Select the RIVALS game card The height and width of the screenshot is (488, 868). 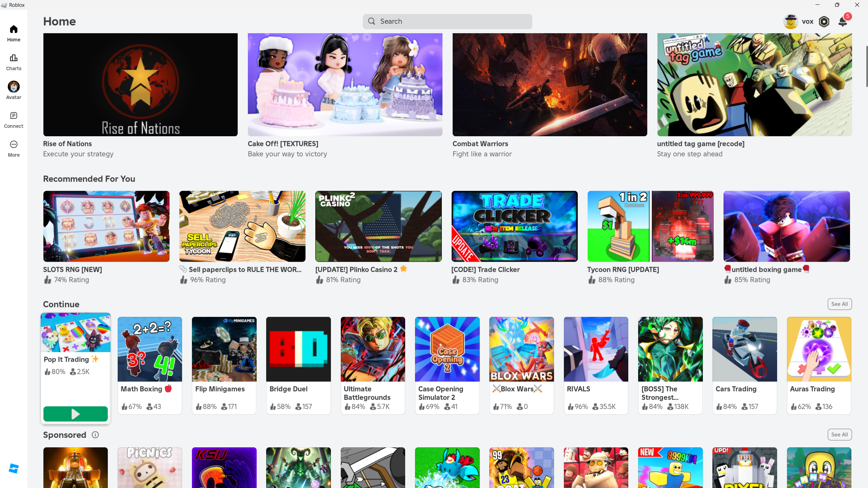click(596, 365)
